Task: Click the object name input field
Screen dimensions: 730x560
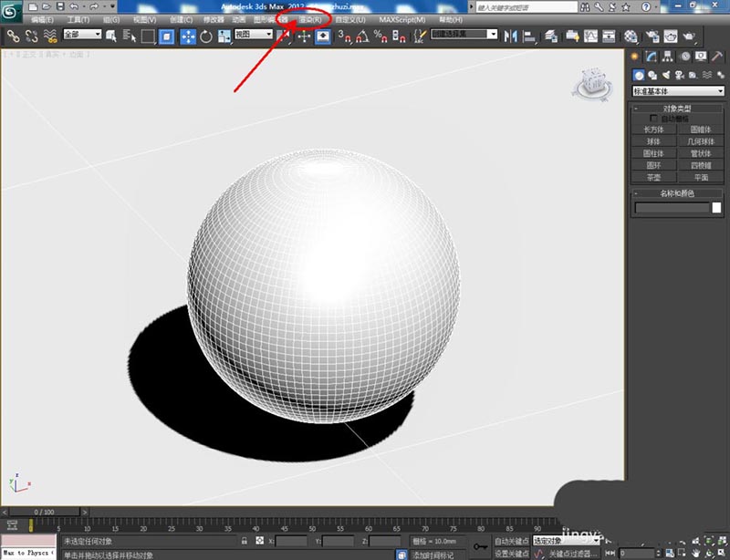Action: pos(672,208)
